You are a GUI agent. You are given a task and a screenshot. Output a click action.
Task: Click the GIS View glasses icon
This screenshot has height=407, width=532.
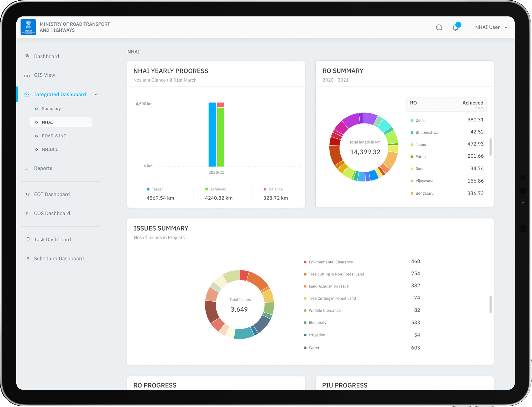[27, 76]
